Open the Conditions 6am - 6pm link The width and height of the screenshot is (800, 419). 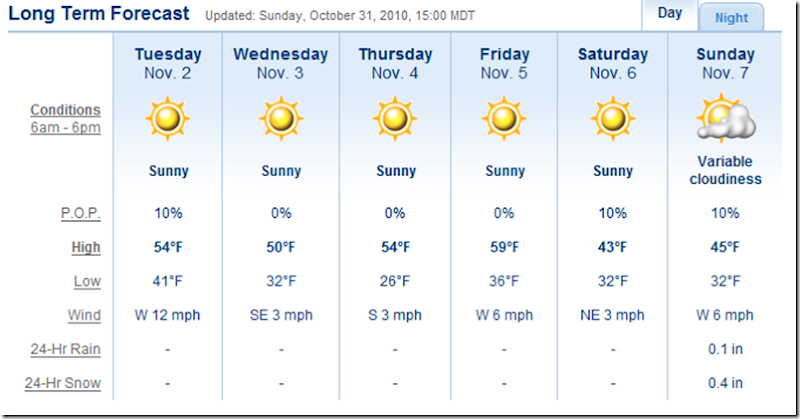[x=66, y=118]
